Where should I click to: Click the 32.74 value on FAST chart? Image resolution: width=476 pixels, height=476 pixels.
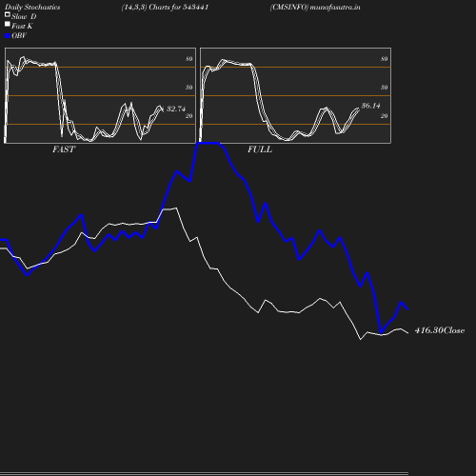(176, 109)
